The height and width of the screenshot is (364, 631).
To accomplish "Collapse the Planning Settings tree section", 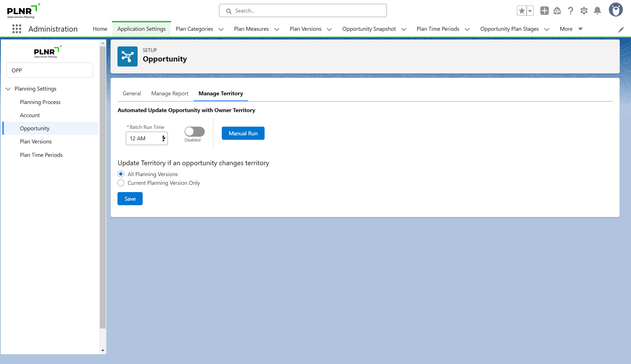I will 8,89.
